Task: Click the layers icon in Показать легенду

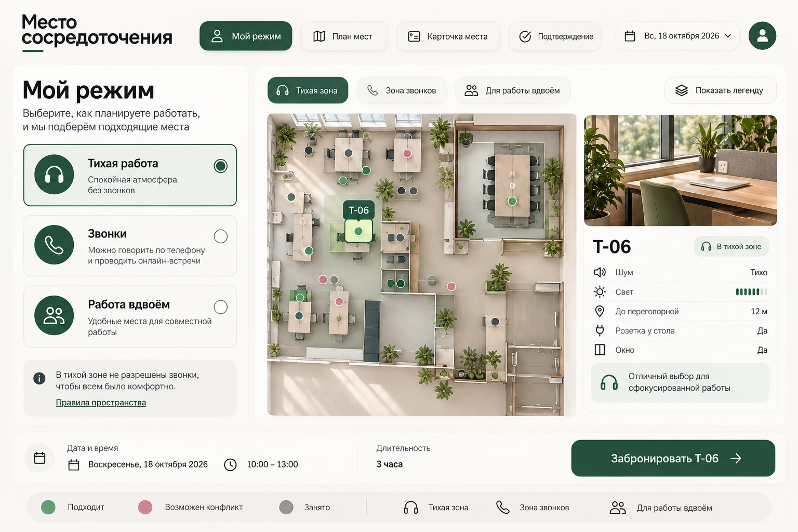Action: [682, 90]
